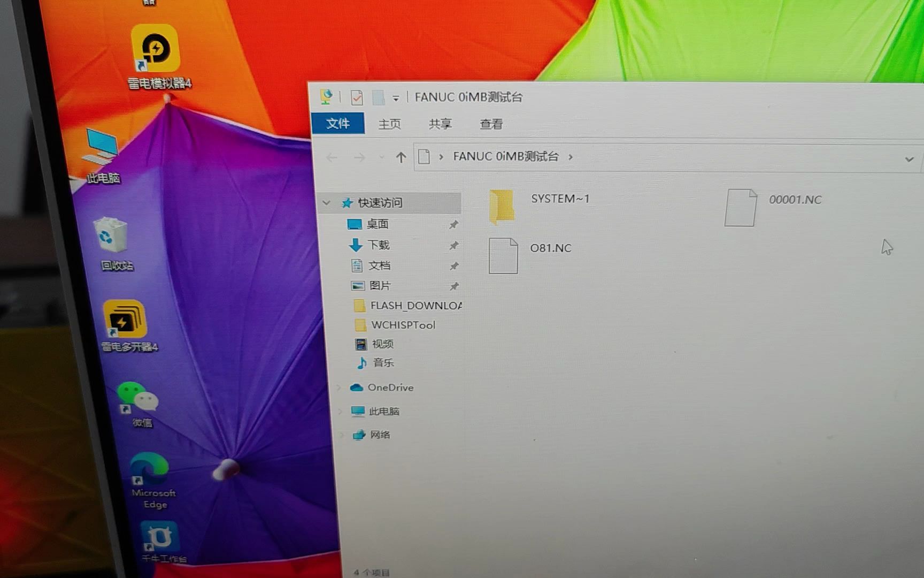Viewport: 924px width, 578px height.
Task: Click the back navigation arrow
Action: tap(332, 157)
